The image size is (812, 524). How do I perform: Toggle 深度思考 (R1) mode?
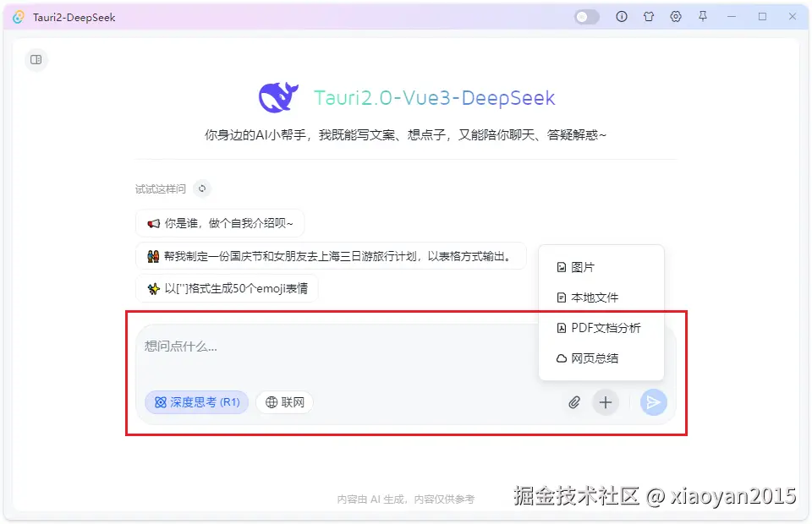point(197,402)
